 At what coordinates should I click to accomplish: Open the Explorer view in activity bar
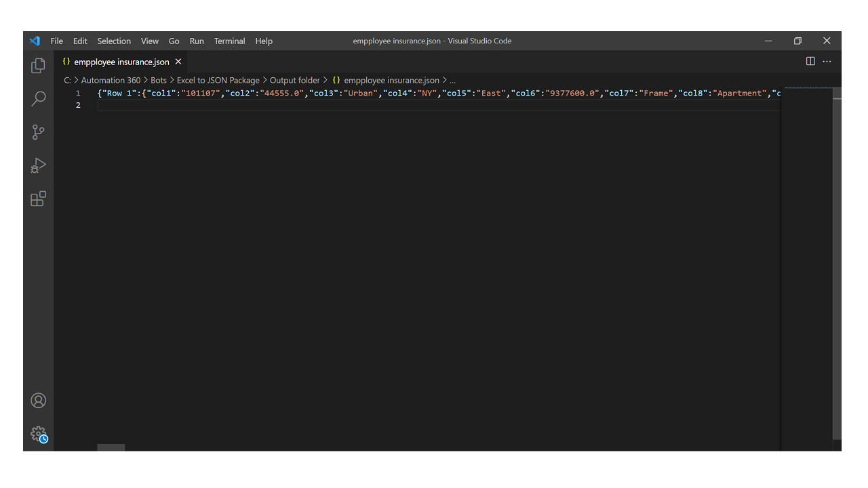coord(39,66)
